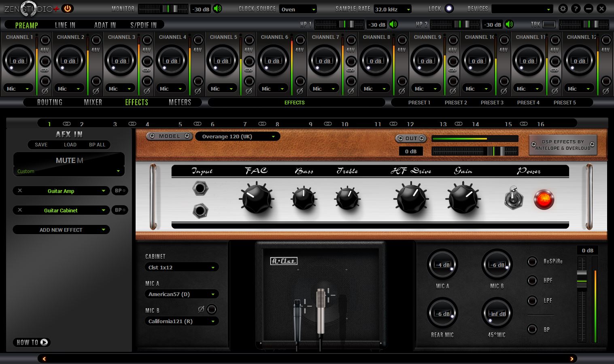Click the Mute button in AFX IN
The image size is (614, 364).
pos(69,160)
